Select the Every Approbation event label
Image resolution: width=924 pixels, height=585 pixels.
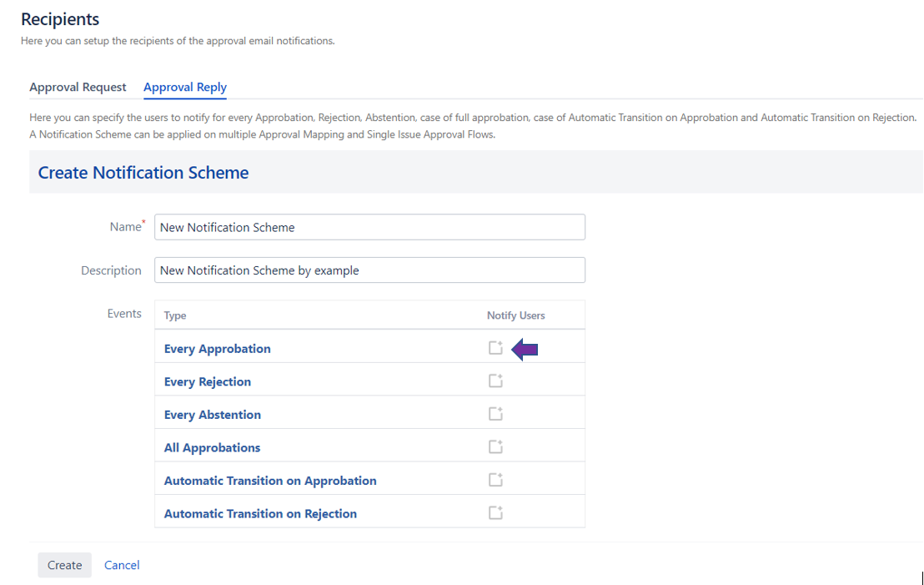pyautogui.click(x=217, y=349)
